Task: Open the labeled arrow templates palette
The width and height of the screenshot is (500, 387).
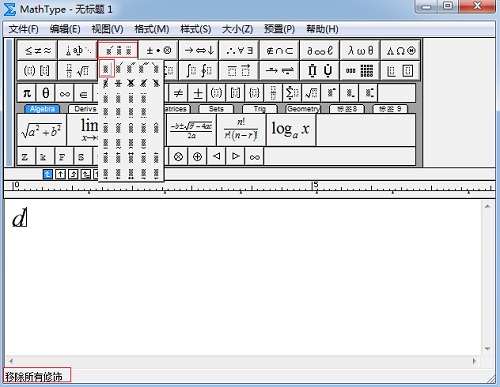Action: tap(280, 70)
